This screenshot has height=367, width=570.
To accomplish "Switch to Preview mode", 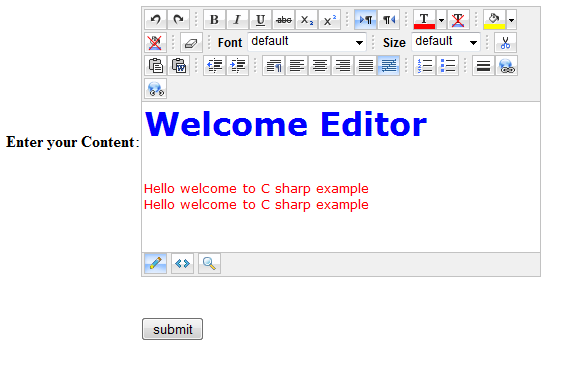I will coord(209,263).
